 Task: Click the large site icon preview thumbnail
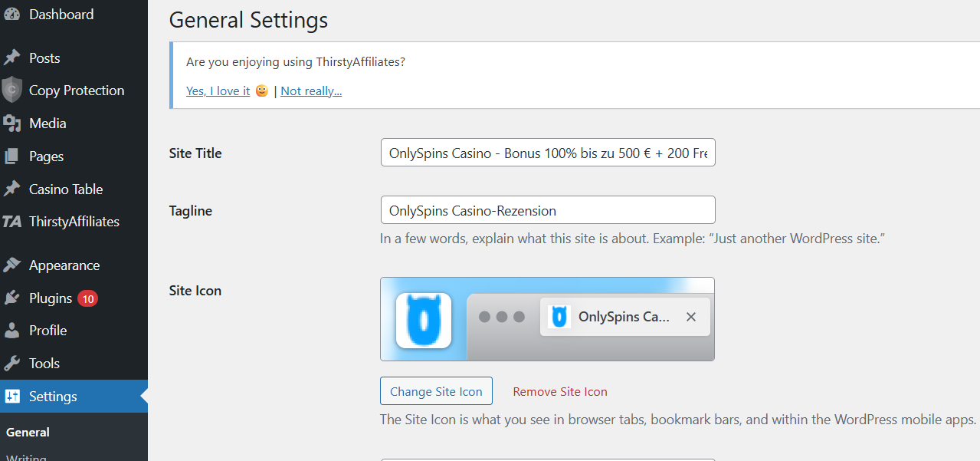424,320
